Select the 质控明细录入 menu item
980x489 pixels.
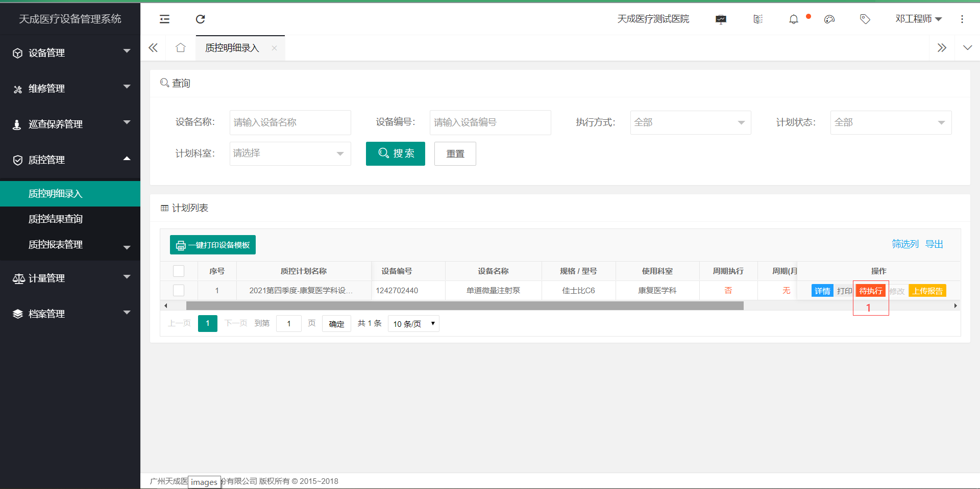coord(70,194)
